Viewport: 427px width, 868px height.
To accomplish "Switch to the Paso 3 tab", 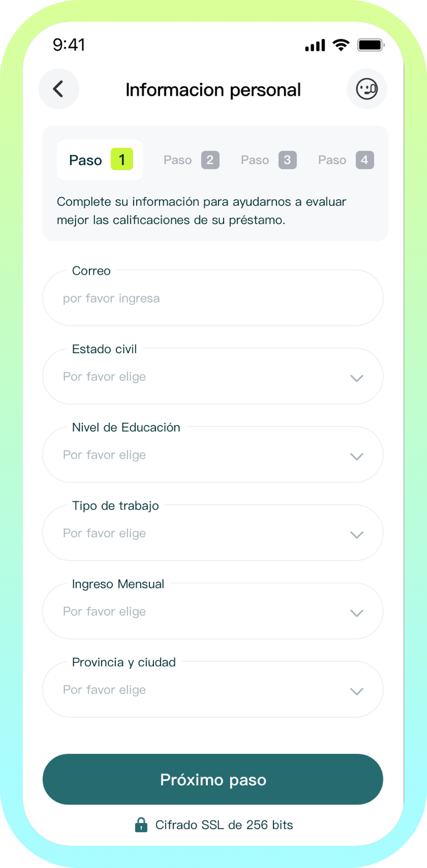I will [269, 160].
